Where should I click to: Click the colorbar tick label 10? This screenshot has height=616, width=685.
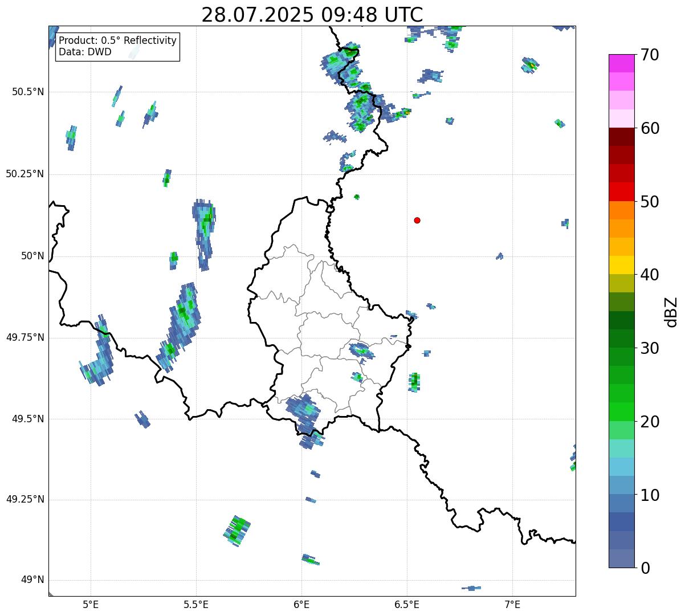pos(650,495)
